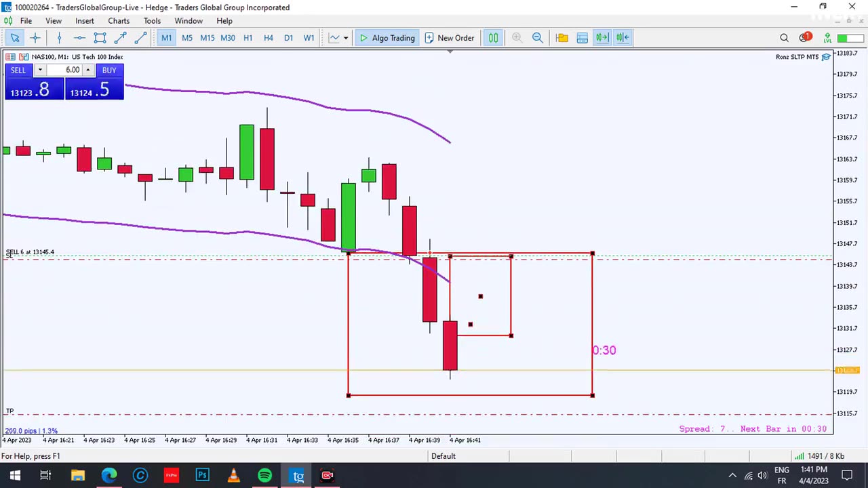The height and width of the screenshot is (488, 868).
Task: Toggle candlestick chart type button
Action: tap(493, 38)
